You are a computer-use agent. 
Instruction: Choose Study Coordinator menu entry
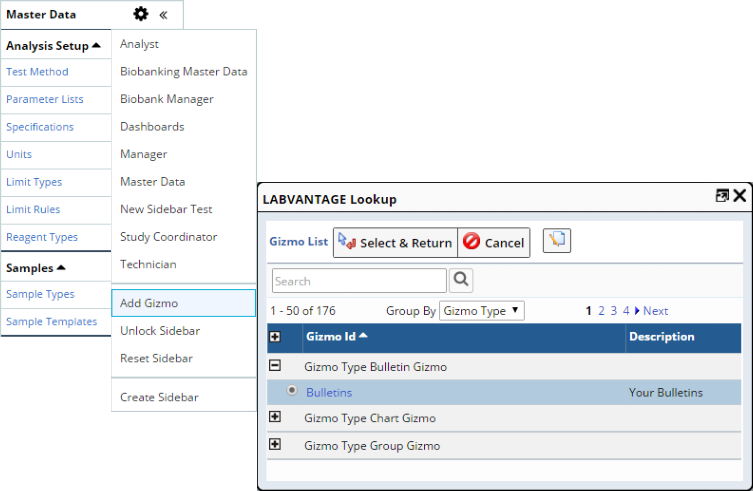169,237
